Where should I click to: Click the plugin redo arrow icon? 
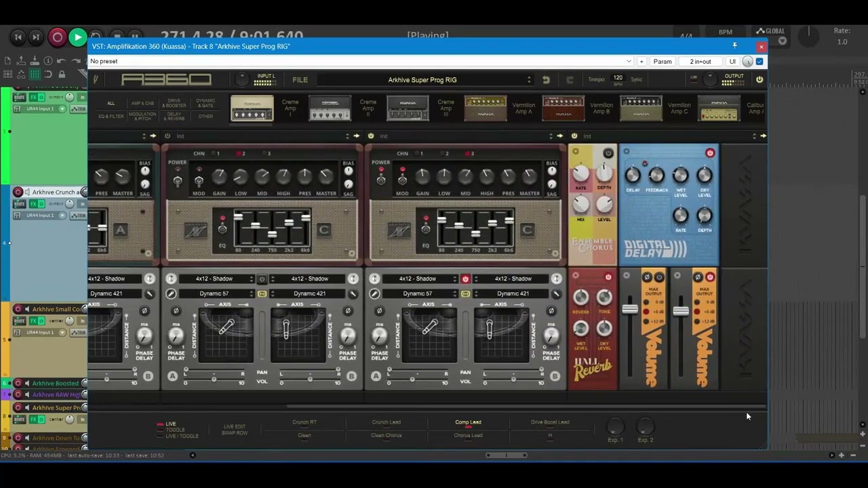click(x=570, y=80)
